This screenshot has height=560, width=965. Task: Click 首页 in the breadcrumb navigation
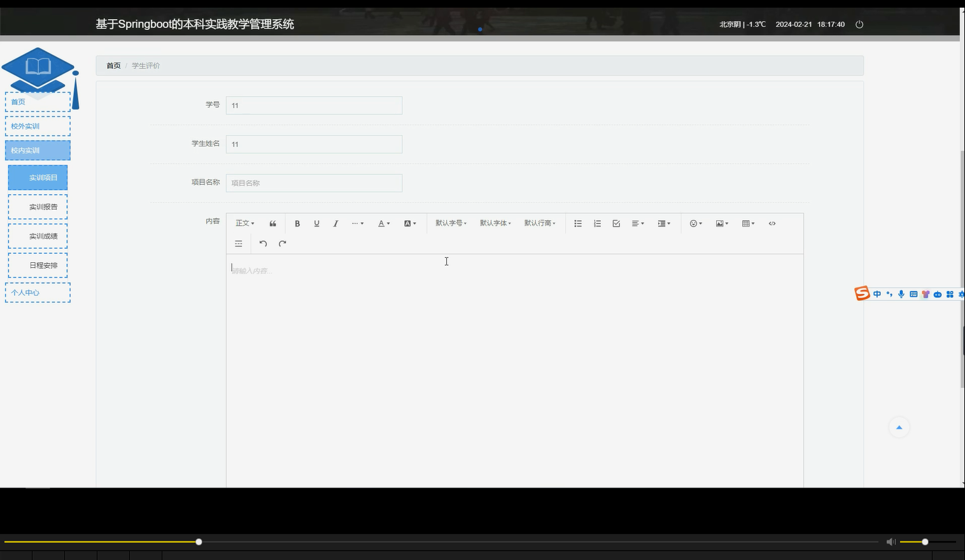click(113, 65)
